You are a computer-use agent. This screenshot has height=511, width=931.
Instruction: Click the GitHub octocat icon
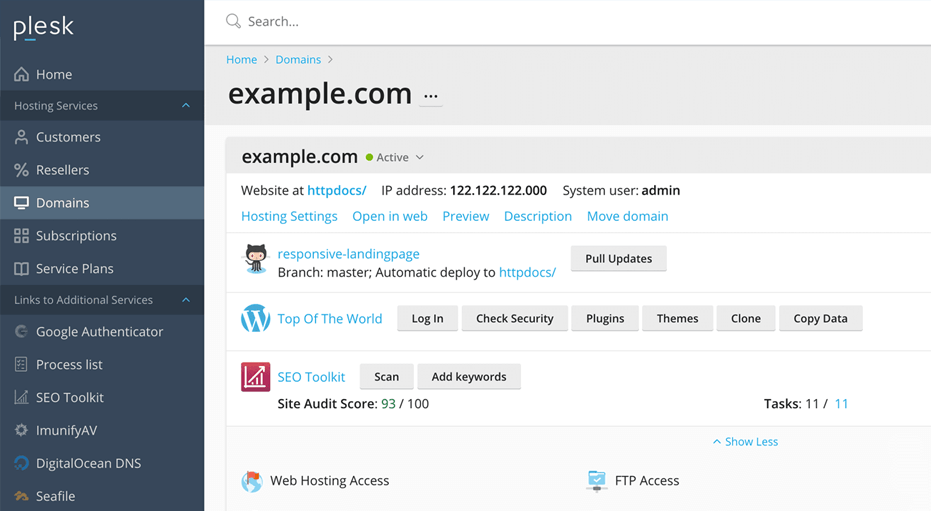256,259
